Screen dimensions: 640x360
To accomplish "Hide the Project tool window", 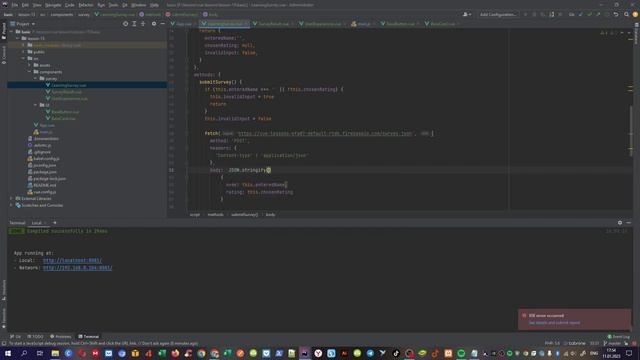I will coord(162,24).
